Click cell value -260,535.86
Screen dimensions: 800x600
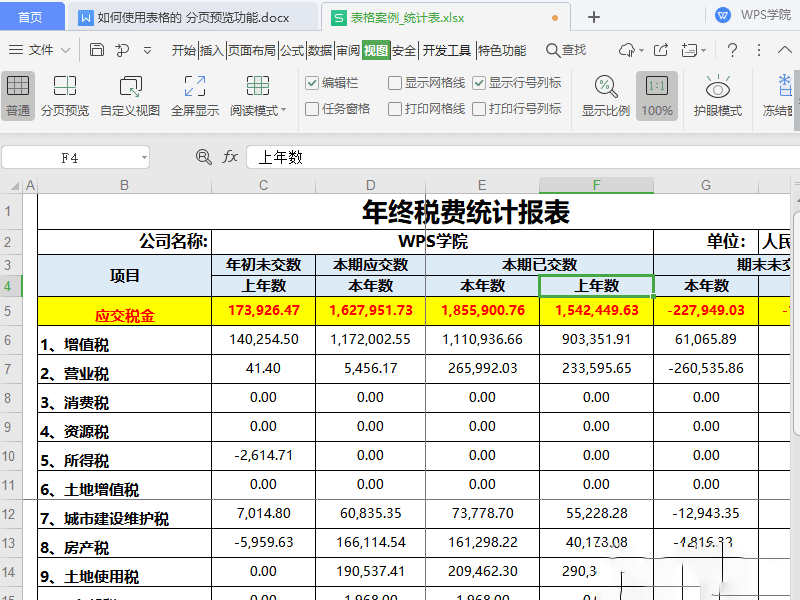pos(706,368)
